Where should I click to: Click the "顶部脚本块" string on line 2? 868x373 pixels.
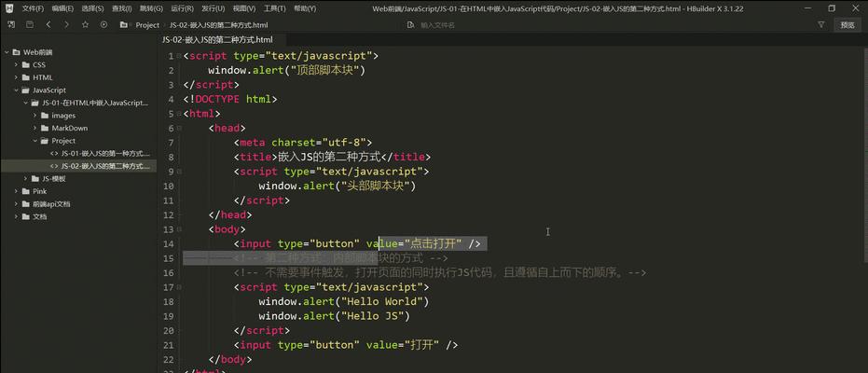point(325,70)
